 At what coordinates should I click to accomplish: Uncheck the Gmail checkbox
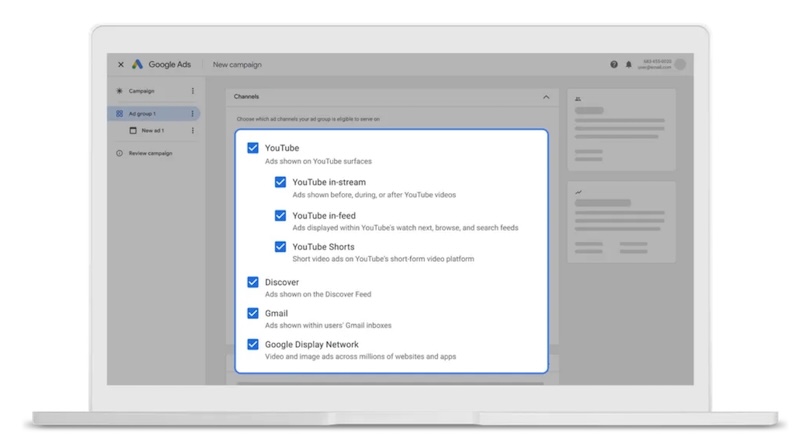coord(253,313)
